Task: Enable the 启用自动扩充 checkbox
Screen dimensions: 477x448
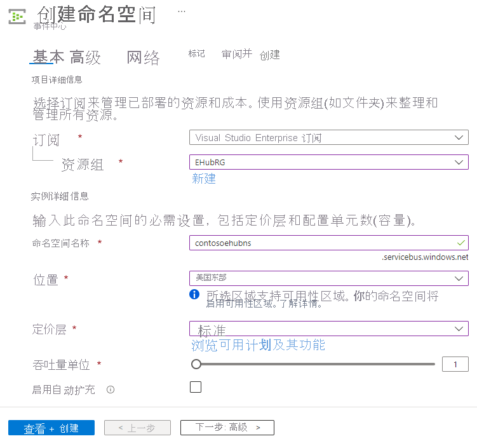Action: tap(196, 387)
